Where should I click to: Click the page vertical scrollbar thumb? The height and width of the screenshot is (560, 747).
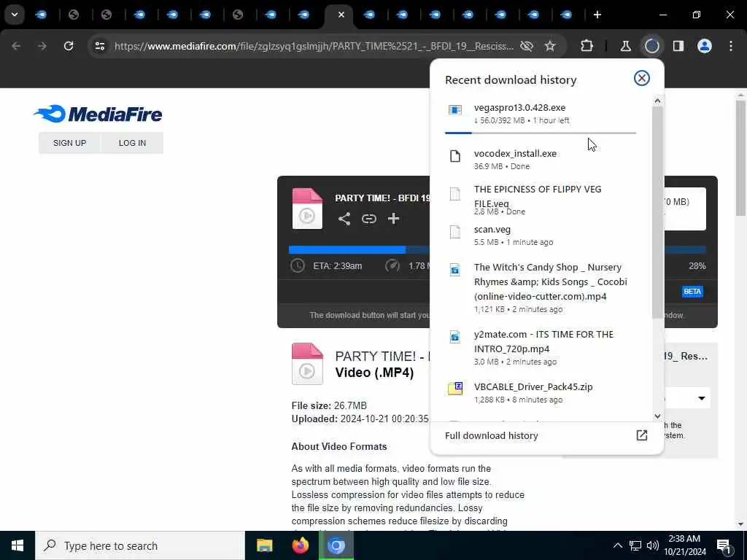click(741, 157)
